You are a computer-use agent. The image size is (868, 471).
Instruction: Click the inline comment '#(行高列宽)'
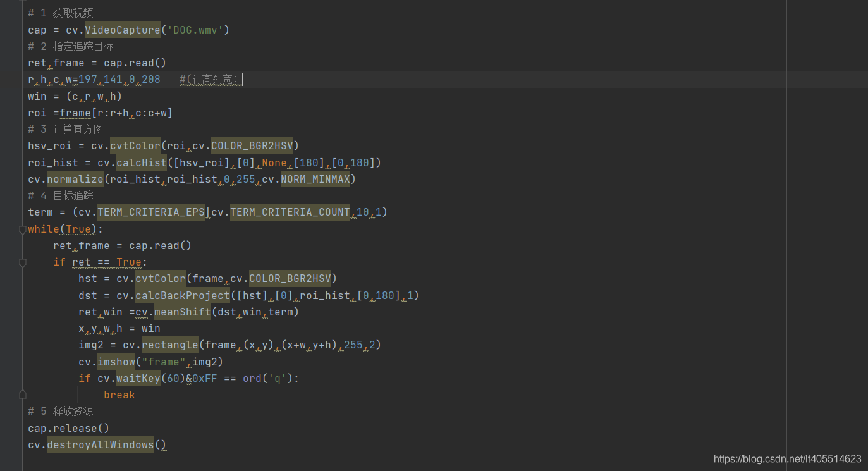click(211, 79)
